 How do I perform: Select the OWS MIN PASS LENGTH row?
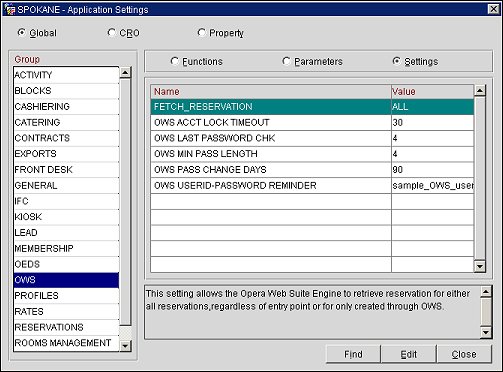312,154
